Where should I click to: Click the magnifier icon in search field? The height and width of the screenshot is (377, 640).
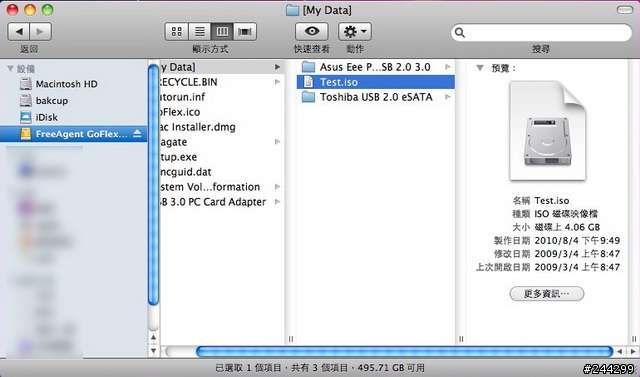click(460, 33)
